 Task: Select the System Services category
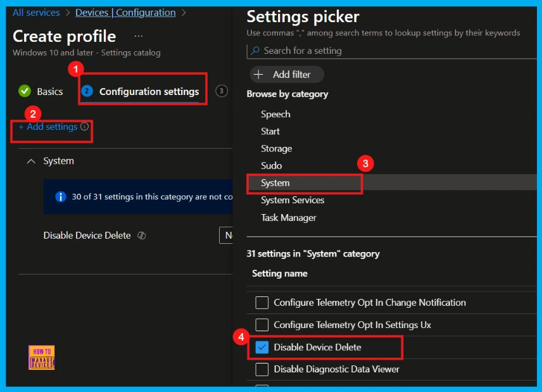[x=293, y=200]
